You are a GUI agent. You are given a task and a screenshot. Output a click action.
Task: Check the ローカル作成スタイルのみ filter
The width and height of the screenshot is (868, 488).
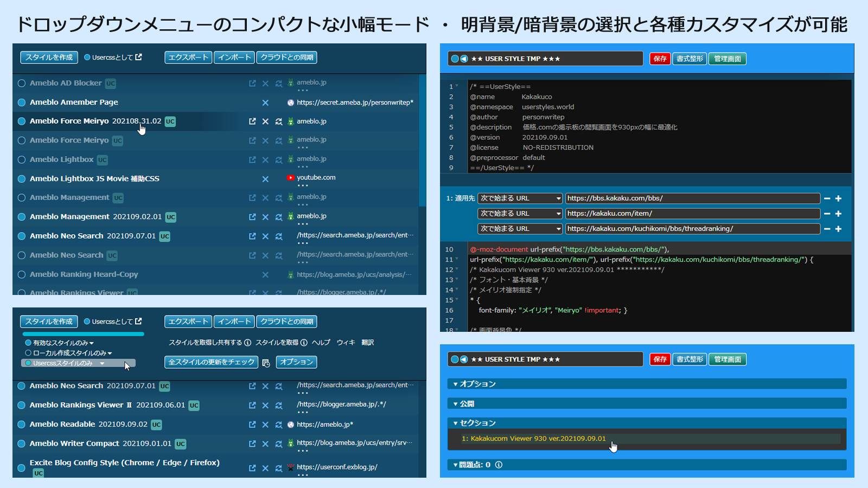coord(28,353)
